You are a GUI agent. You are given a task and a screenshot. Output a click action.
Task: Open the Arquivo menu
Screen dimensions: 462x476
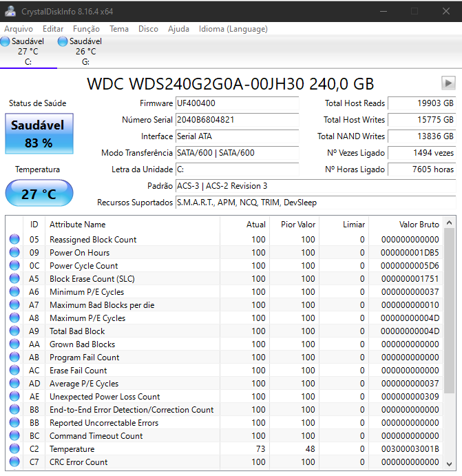(x=19, y=29)
